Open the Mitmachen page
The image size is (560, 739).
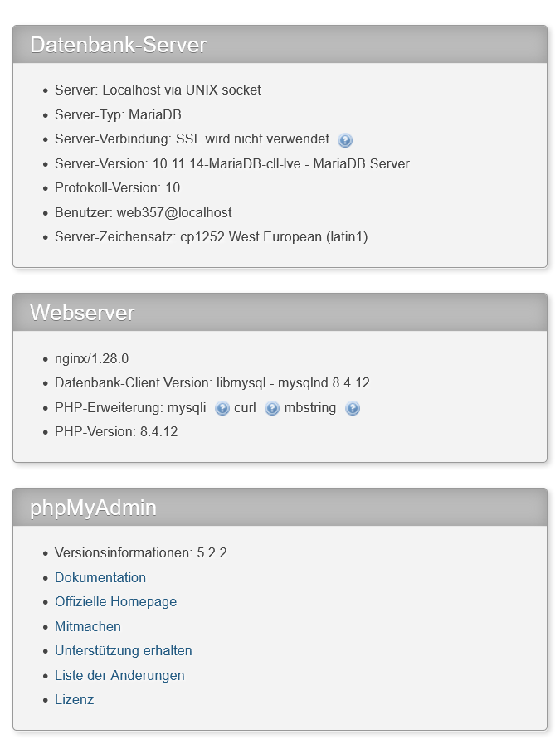pos(87,626)
